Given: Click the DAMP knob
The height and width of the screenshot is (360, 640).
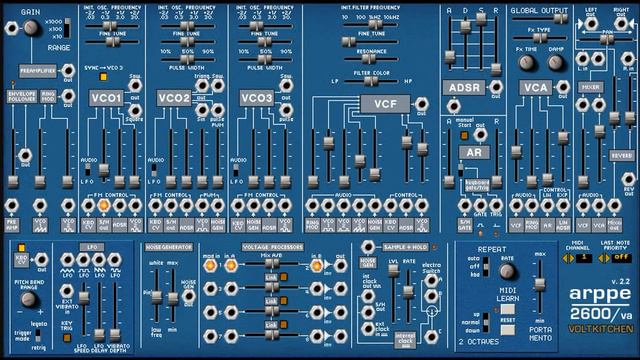Looking at the screenshot, I should tap(555, 62).
